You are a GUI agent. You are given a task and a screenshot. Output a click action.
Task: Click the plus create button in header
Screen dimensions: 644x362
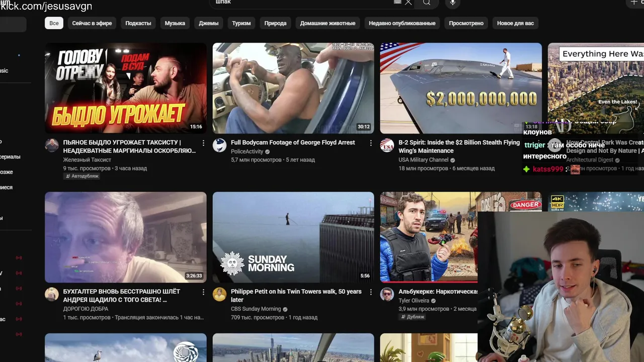[x=634, y=3]
